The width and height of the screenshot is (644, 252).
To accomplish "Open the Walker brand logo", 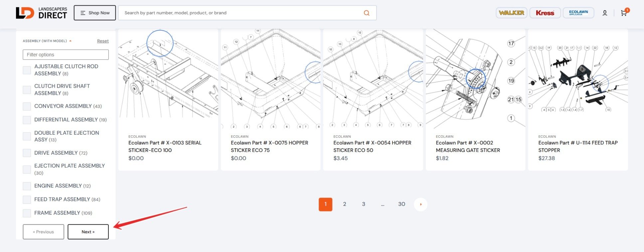I will coord(511,13).
